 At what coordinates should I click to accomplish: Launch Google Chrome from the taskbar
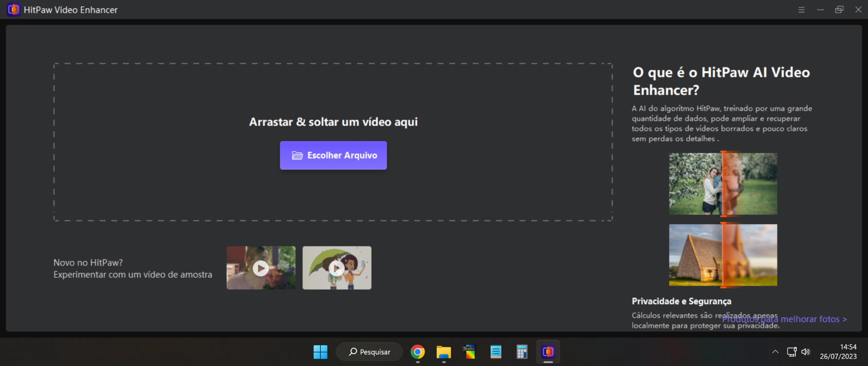(x=417, y=352)
